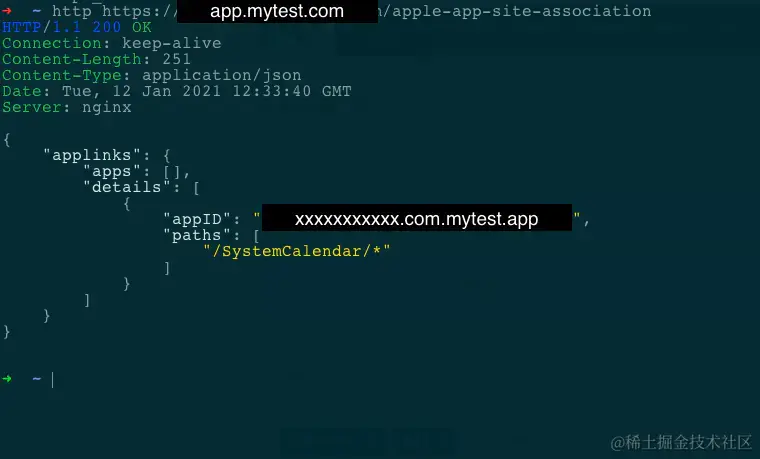The image size is (760, 459).
Task: Click the "paths" JSON key
Action: [x=197, y=235]
